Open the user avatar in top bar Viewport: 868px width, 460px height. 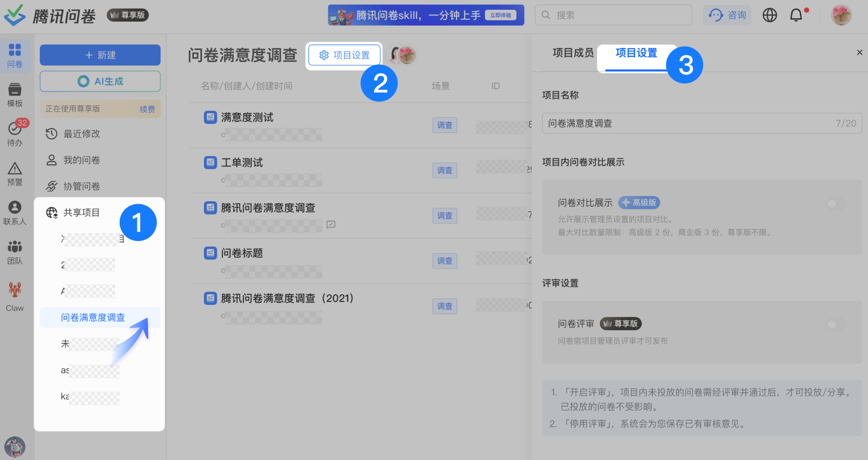click(x=841, y=15)
